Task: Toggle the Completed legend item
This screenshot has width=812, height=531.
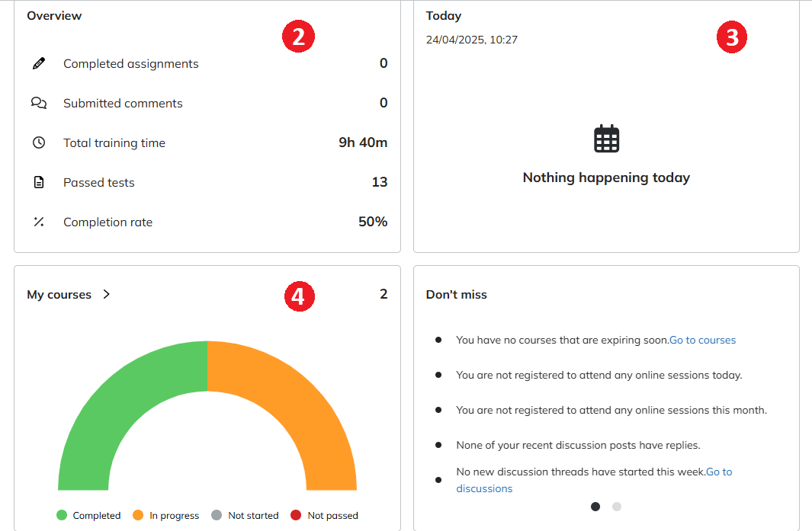Action: click(88, 516)
